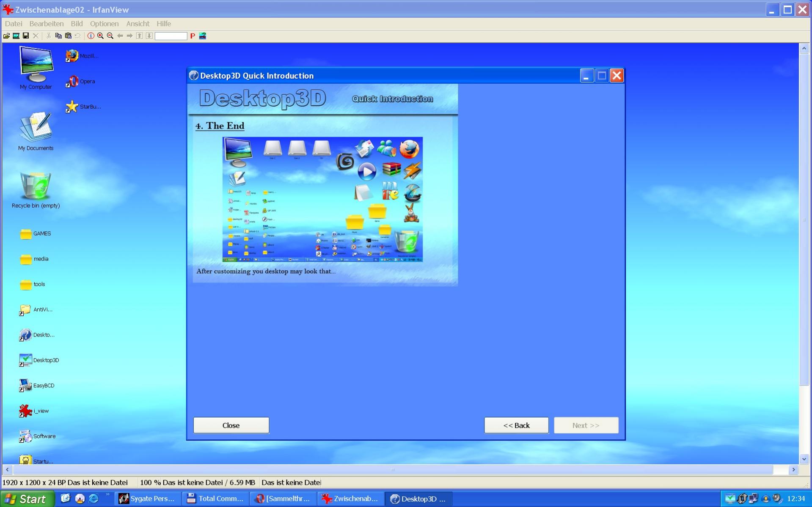Open the Datei menu
Screen dimensions: 812x507
click(14, 24)
